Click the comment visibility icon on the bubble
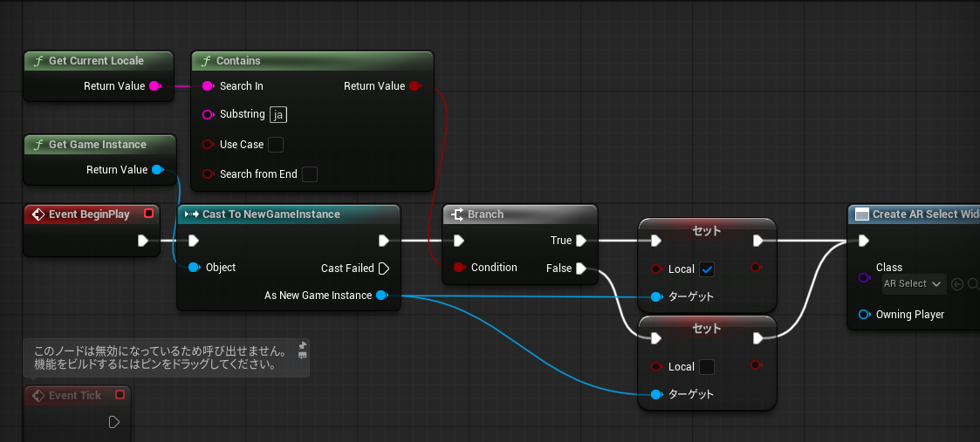The height and width of the screenshot is (442, 980). tap(302, 356)
